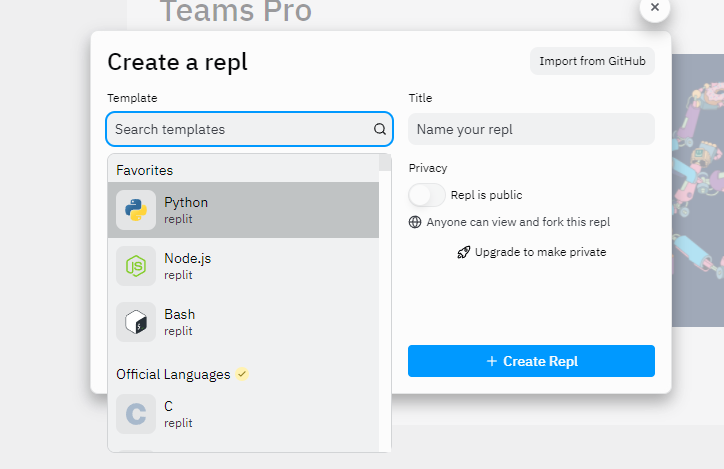
Task: Click the Template label
Action: (133, 98)
